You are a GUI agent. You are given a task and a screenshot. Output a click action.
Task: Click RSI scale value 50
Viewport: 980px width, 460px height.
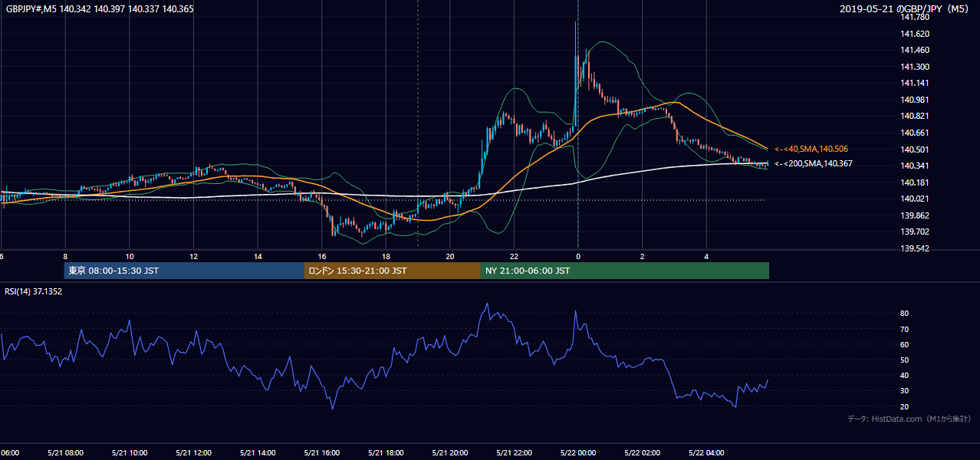(905, 360)
